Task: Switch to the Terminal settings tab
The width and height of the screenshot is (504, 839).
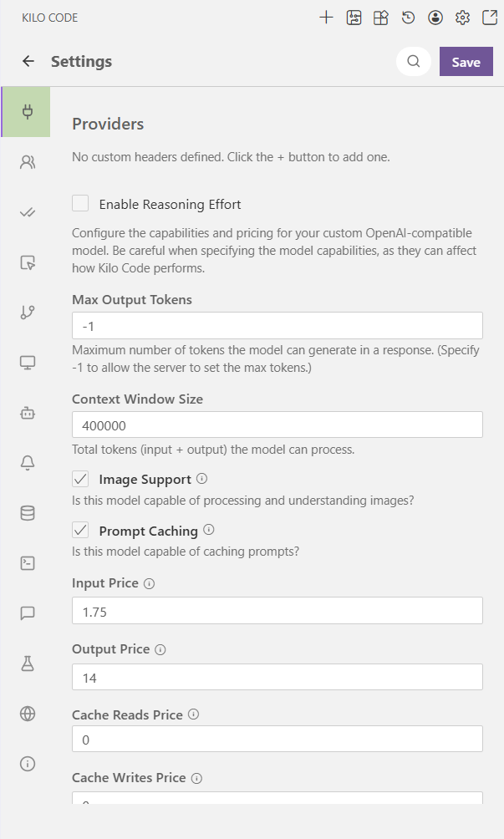Action: click(x=28, y=563)
